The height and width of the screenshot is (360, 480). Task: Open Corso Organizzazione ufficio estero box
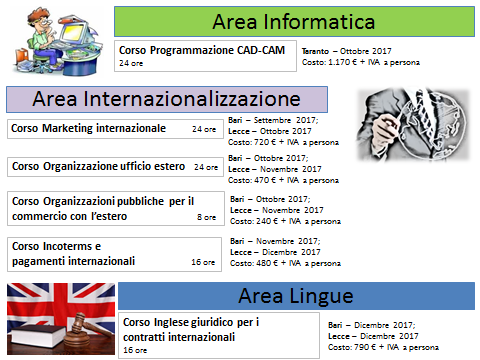point(115,167)
